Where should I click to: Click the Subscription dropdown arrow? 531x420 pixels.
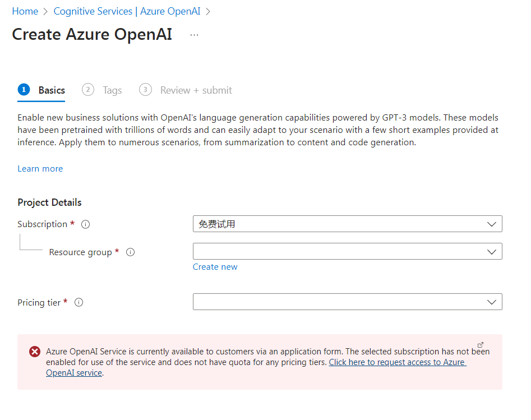click(x=491, y=224)
